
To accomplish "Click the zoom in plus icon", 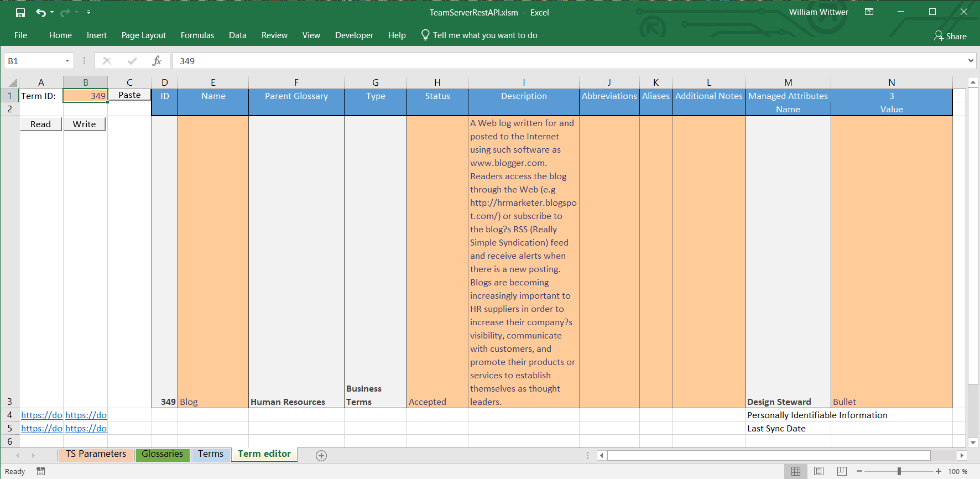I will tap(939, 471).
